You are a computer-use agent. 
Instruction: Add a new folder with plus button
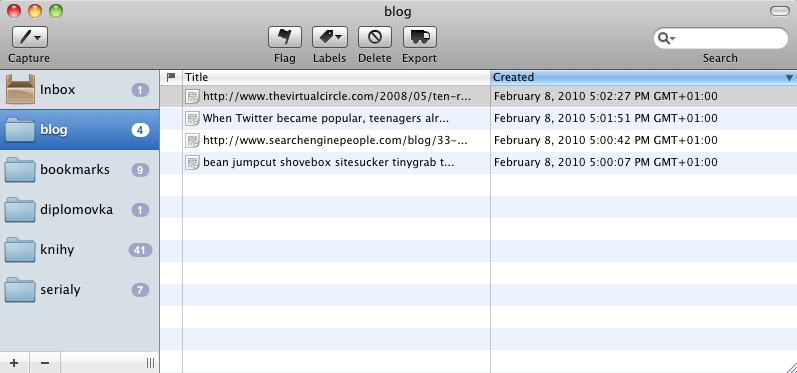(x=14, y=363)
